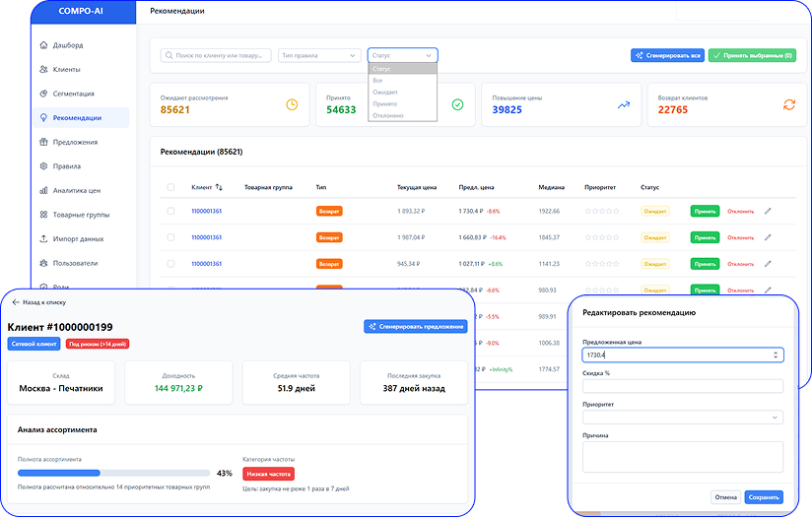Tick the second recommendation row checkbox

point(171,237)
